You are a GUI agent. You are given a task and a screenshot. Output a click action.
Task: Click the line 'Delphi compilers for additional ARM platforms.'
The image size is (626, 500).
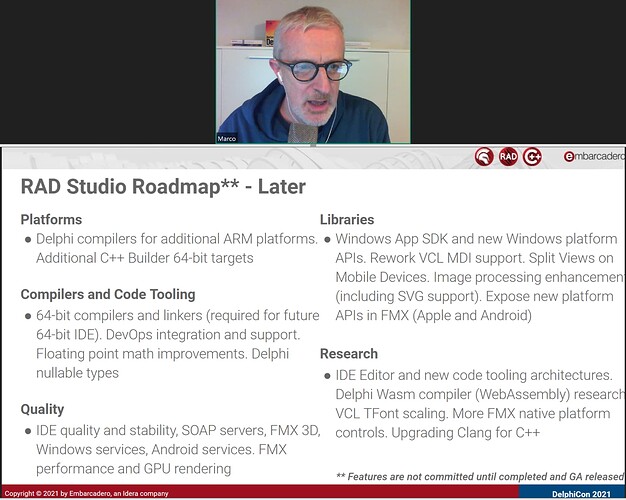pyautogui.click(x=177, y=239)
